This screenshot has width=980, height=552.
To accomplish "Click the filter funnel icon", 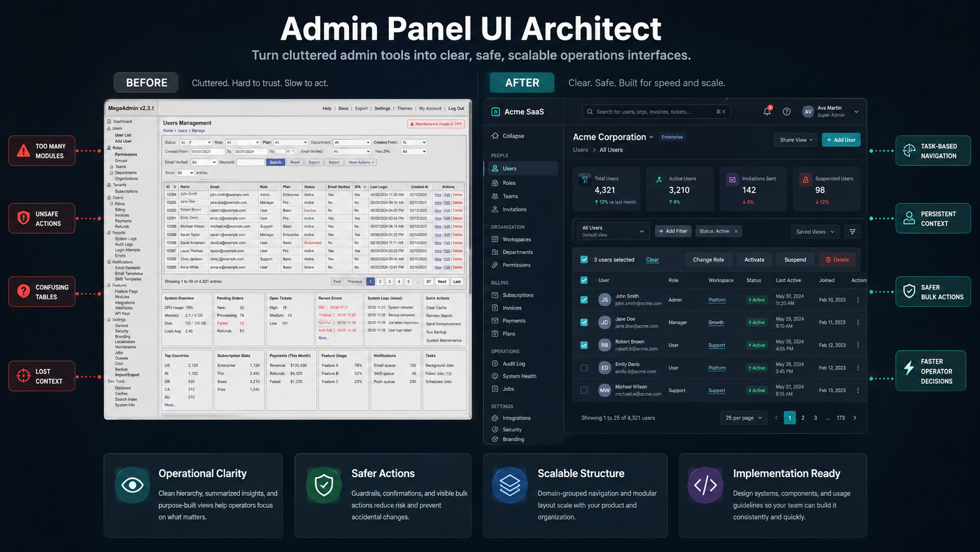I will click(x=852, y=232).
